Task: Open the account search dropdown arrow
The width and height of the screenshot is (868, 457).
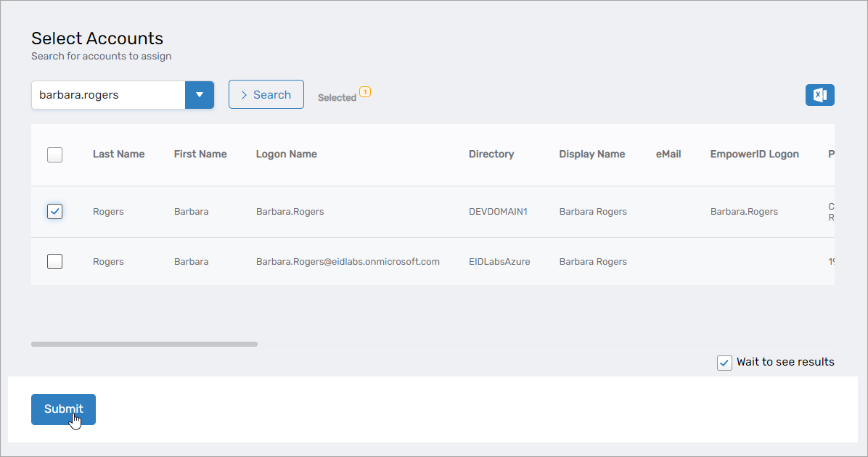Action: (200, 95)
